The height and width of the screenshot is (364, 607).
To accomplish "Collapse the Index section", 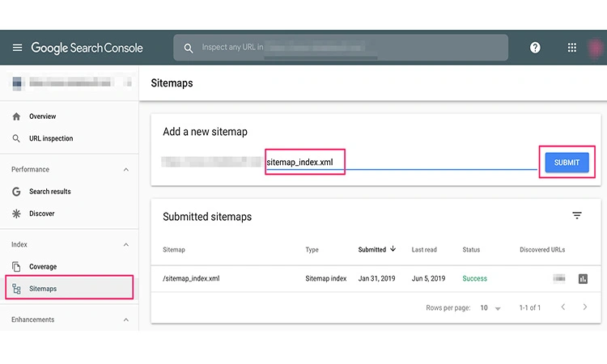I will click(x=125, y=245).
